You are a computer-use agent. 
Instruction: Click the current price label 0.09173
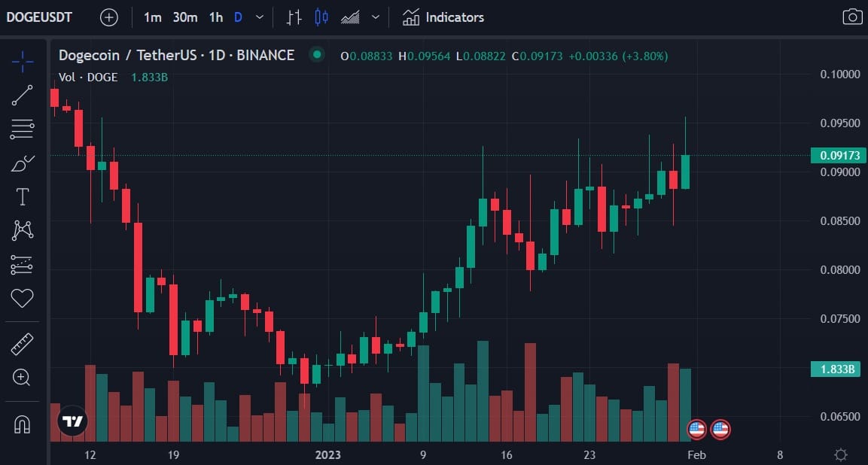pyautogui.click(x=838, y=156)
